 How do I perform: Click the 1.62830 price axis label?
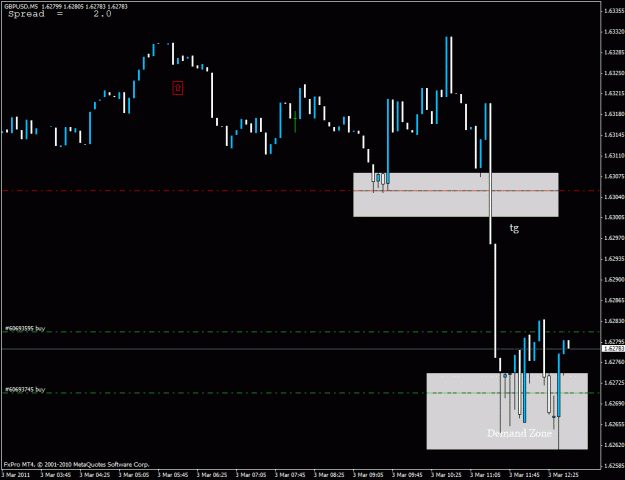pos(614,321)
